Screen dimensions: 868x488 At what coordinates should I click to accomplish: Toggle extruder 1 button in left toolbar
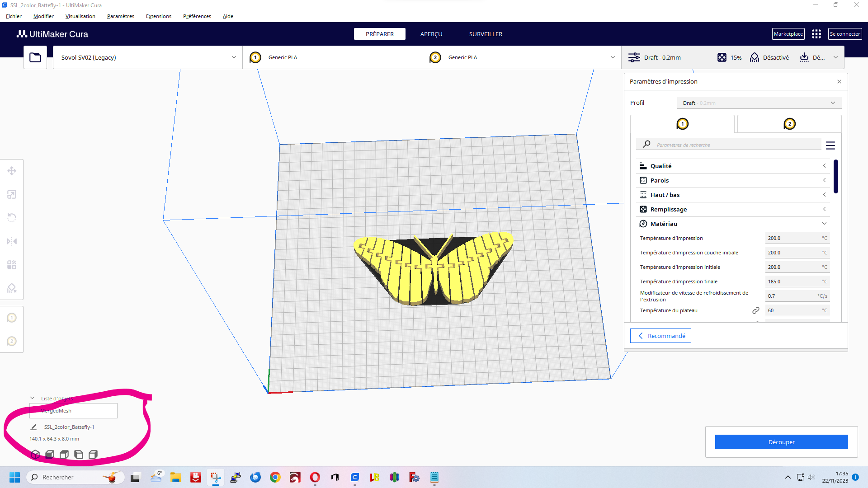(12, 318)
